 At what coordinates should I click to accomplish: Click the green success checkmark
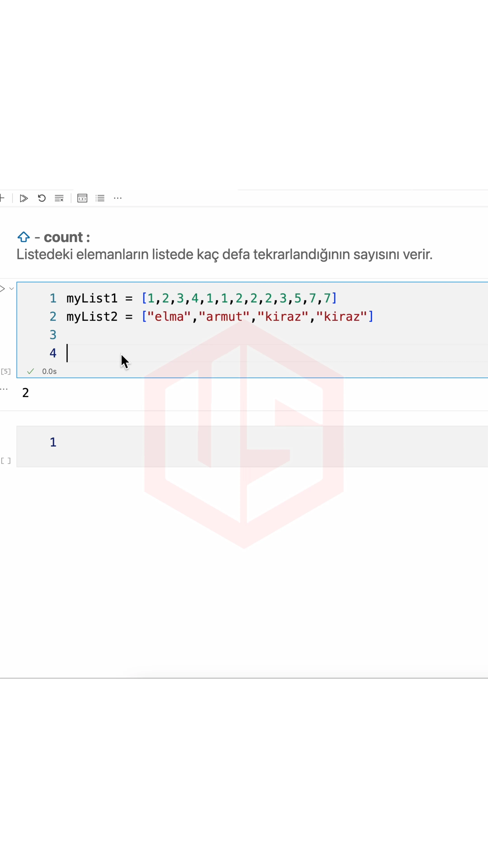click(31, 371)
